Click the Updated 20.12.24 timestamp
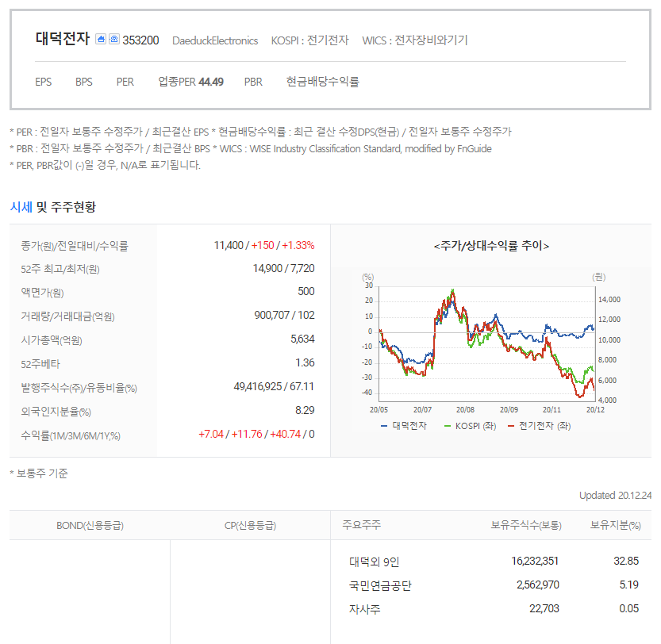The width and height of the screenshot is (661, 644). tap(615, 496)
